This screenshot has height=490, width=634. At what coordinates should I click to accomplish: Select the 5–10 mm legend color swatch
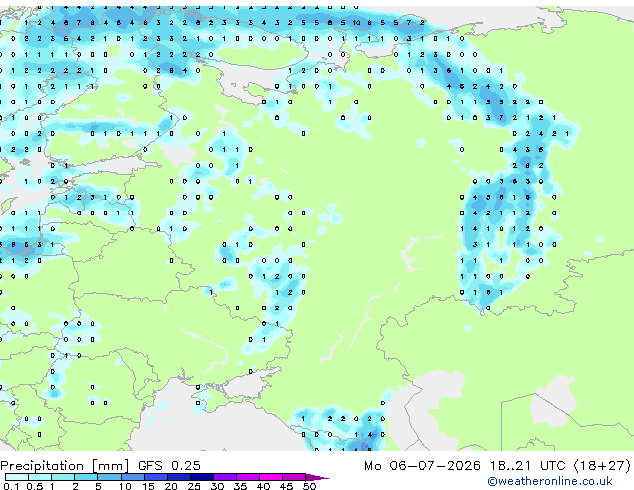click(x=109, y=477)
